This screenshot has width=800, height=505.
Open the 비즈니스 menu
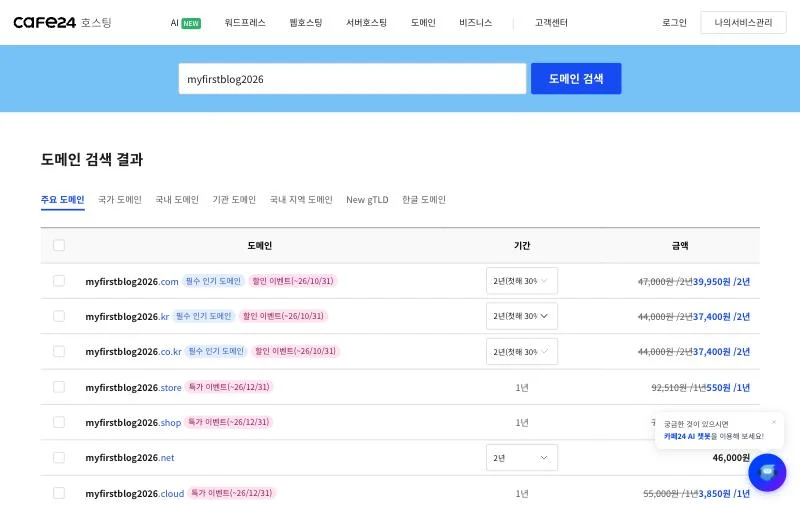[476, 22]
